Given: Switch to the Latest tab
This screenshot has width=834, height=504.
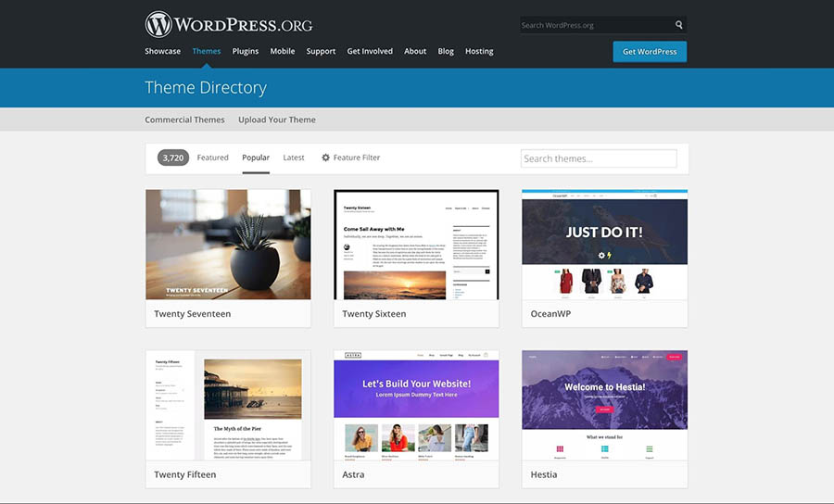Looking at the screenshot, I should [294, 157].
